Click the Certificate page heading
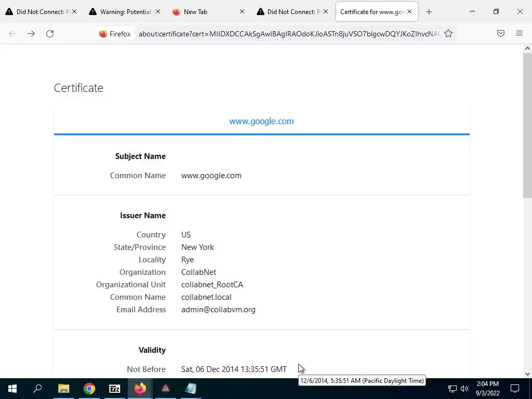The height and width of the screenshot is (399, 532). click(x=78, y=88)
